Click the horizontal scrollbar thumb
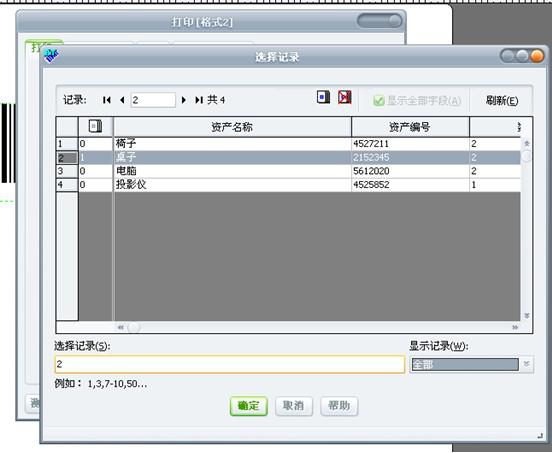552x453 pixels. [134, 327]
